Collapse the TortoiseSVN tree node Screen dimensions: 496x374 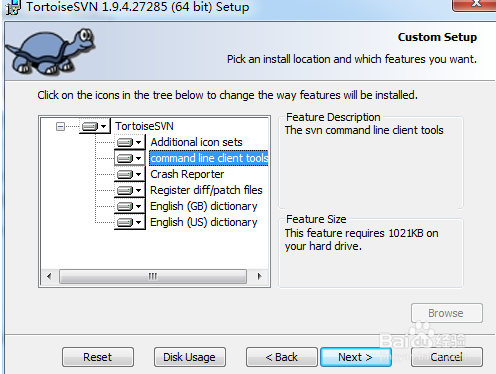pos(60,126)
